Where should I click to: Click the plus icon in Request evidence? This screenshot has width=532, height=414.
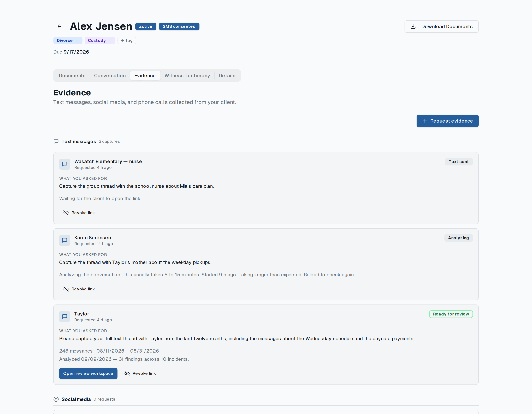click(x=425, y=121)
